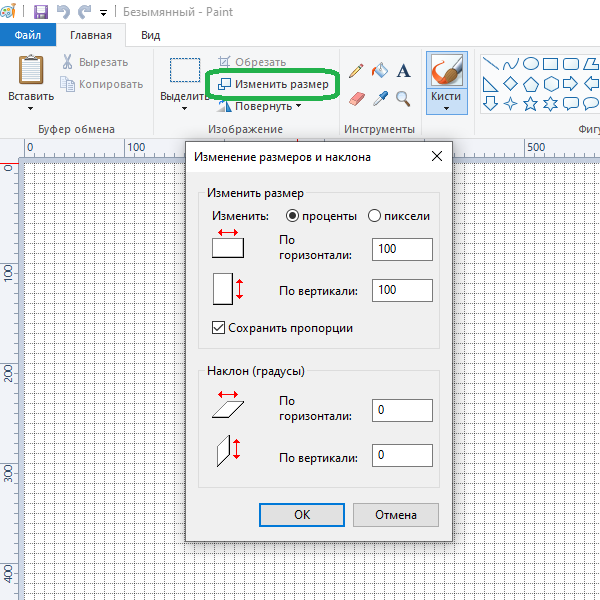Switch to the Вид ribbon tab
Screen dimensions: 600x600
150,35
